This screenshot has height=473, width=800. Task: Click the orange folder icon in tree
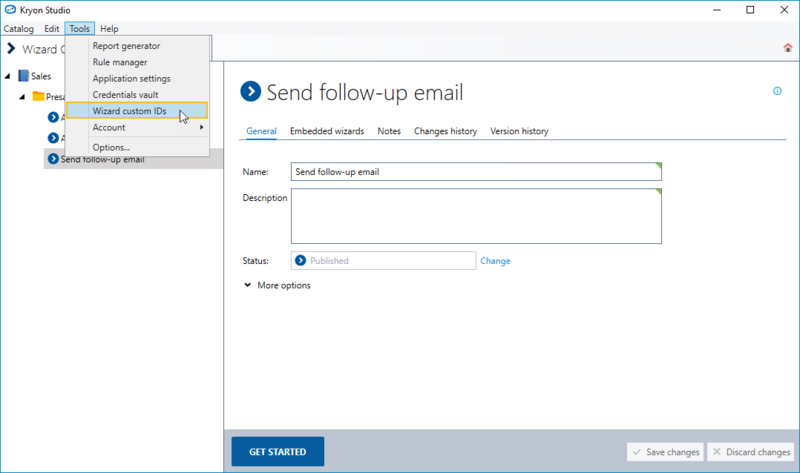pyautogui.click(x=38, y=96)
